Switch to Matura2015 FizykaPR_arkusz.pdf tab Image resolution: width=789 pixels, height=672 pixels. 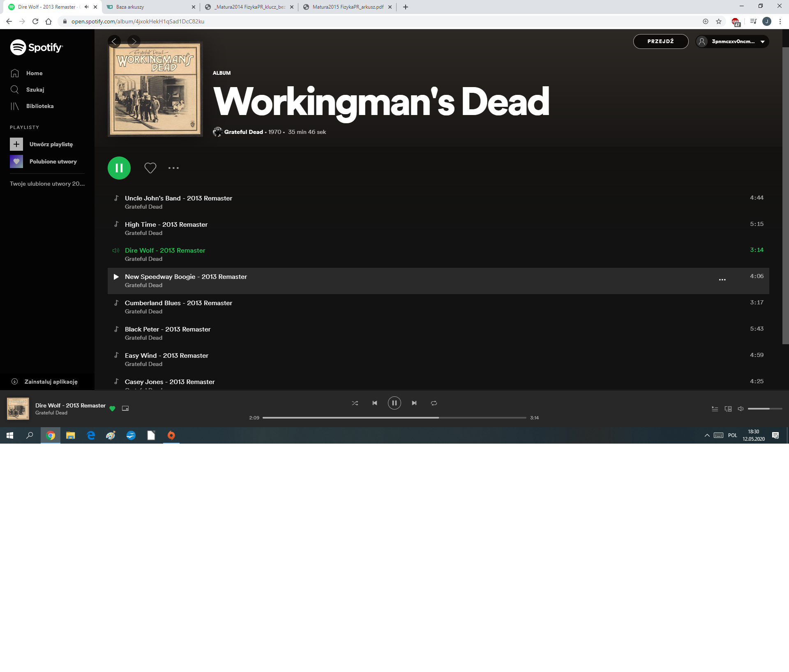point(348,7)
